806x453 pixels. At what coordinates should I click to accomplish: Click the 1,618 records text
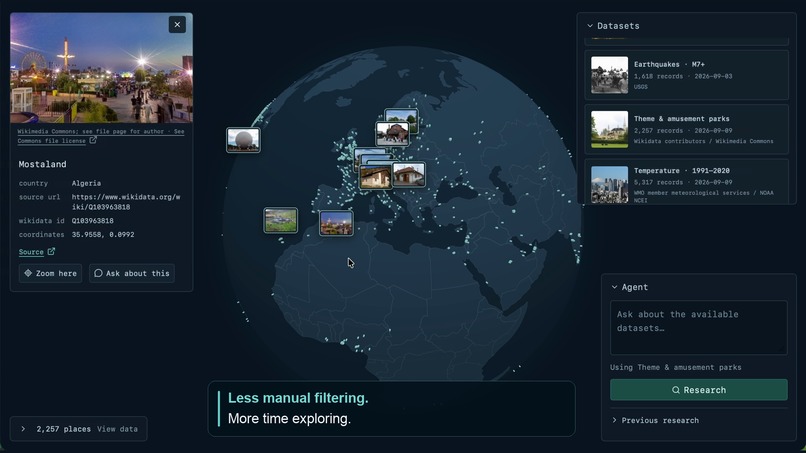coord(658,76)
